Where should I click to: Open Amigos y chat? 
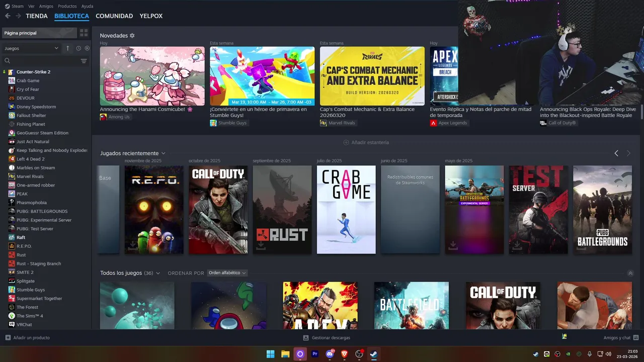click(x=621, y=338)
